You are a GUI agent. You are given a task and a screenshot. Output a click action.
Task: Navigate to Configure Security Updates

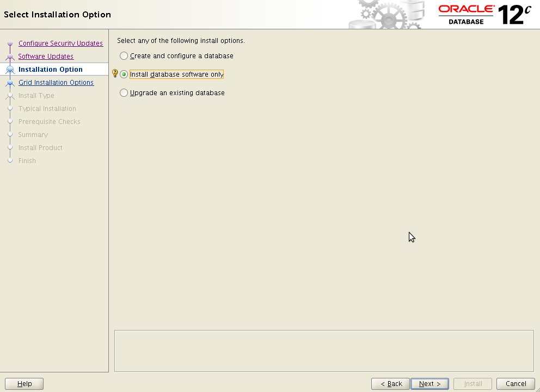(x=60, y=43)
